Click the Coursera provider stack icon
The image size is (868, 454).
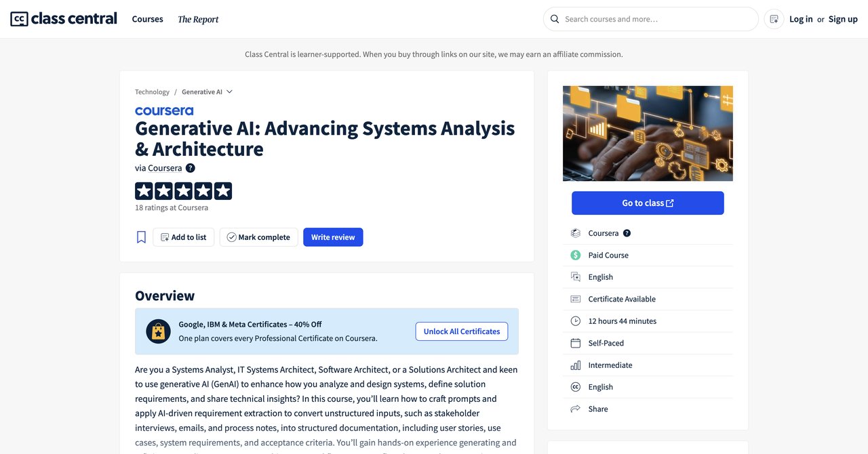coord(576,233)
